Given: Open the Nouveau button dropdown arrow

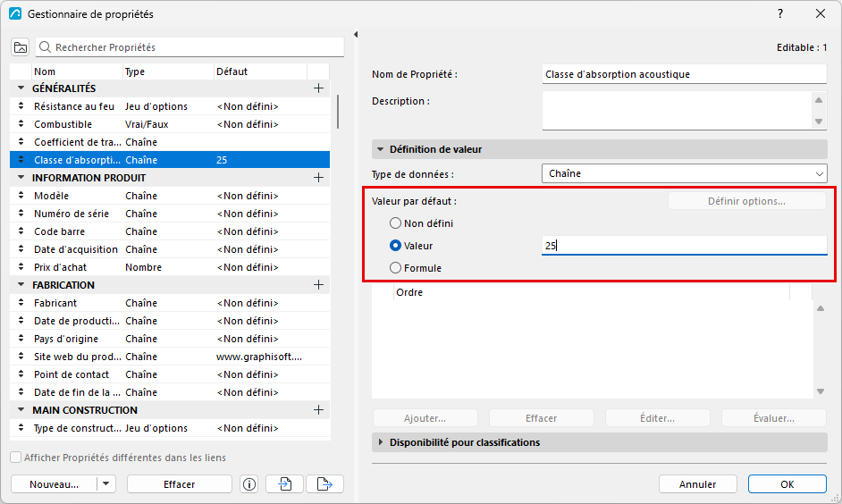Looking at the screenshot, I should click(106, 484).
